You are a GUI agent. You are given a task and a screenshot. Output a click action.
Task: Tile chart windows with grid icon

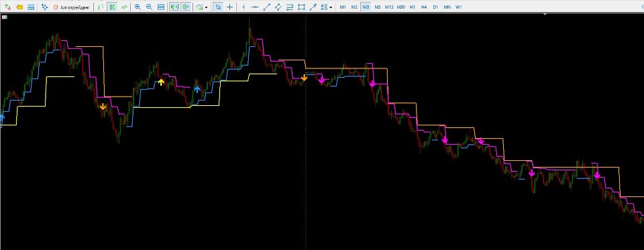(x=161, y=7)
